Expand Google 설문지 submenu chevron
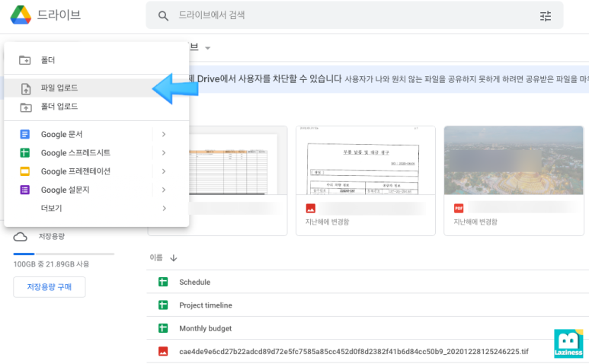Viewport: 589px width, 364px height. [164, 190]
